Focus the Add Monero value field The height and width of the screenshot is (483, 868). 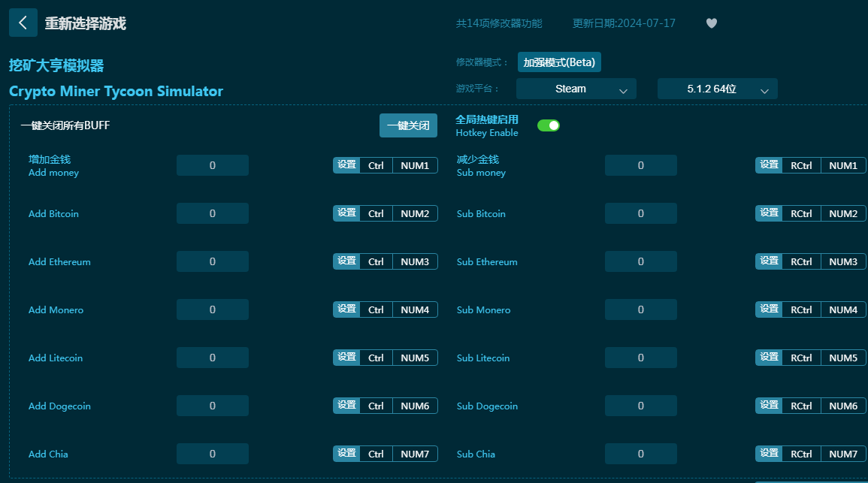213,309
